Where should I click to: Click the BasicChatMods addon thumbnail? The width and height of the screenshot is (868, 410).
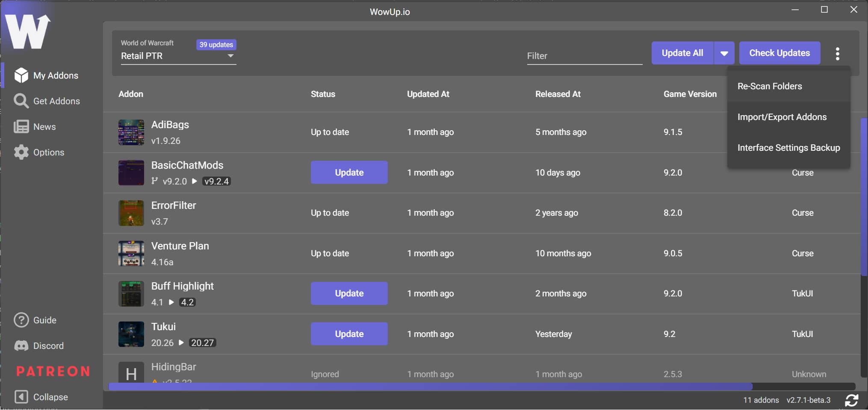131,173
